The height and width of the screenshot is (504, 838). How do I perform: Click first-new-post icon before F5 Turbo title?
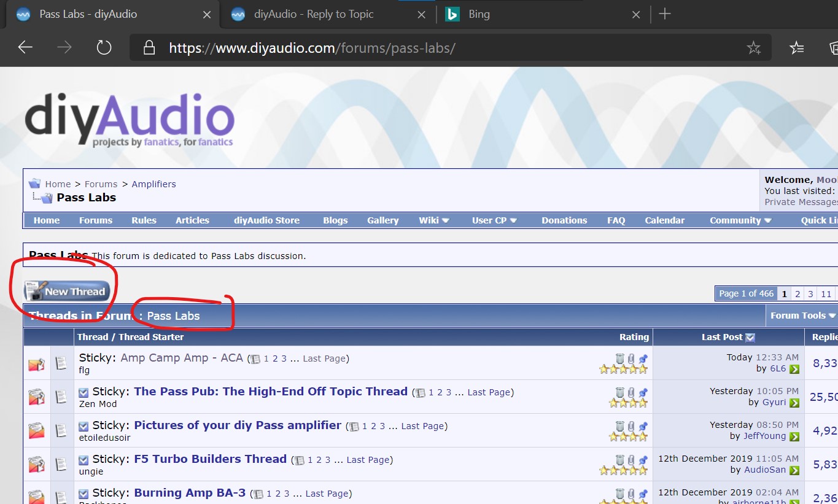(84, 460)
